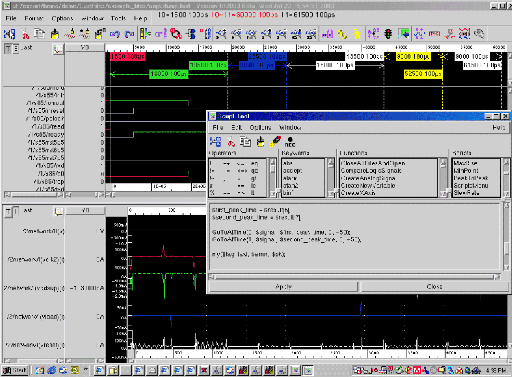Select CloseAllFilesAndOpen in the functions list
Viewport: 512px width, 377px height.
[373, 163]
